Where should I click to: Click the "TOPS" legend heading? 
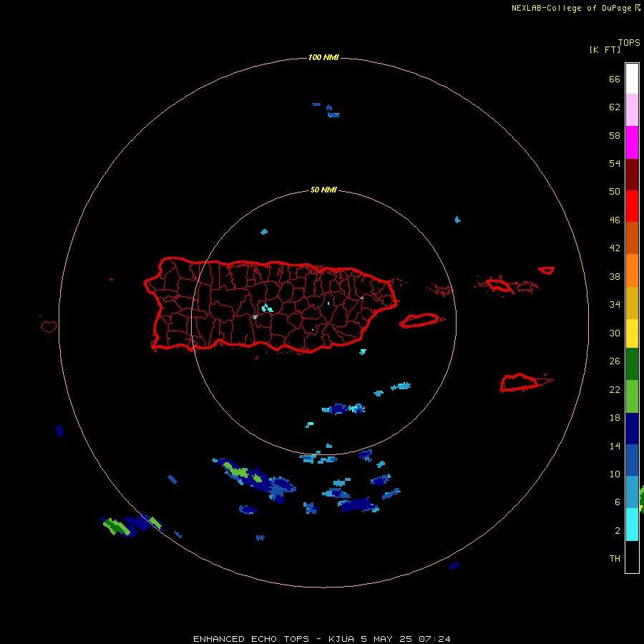tap(629, 43)
